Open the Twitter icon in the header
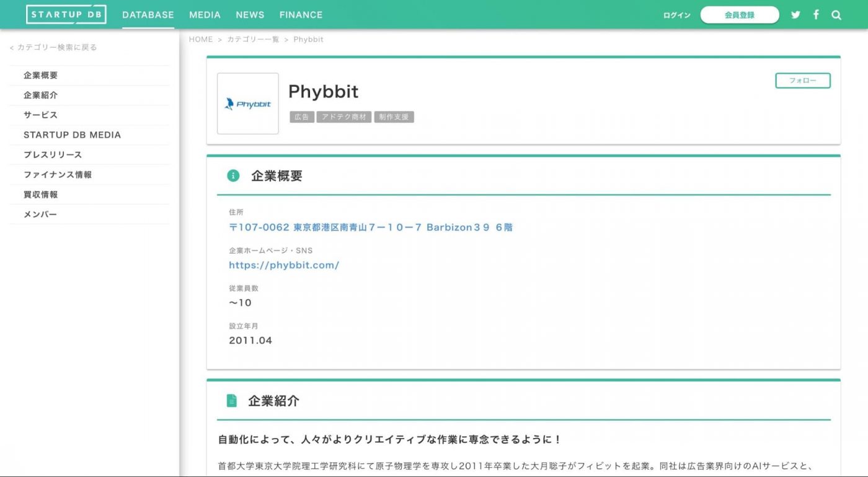868x477 pixels. [x=795, y=14]
